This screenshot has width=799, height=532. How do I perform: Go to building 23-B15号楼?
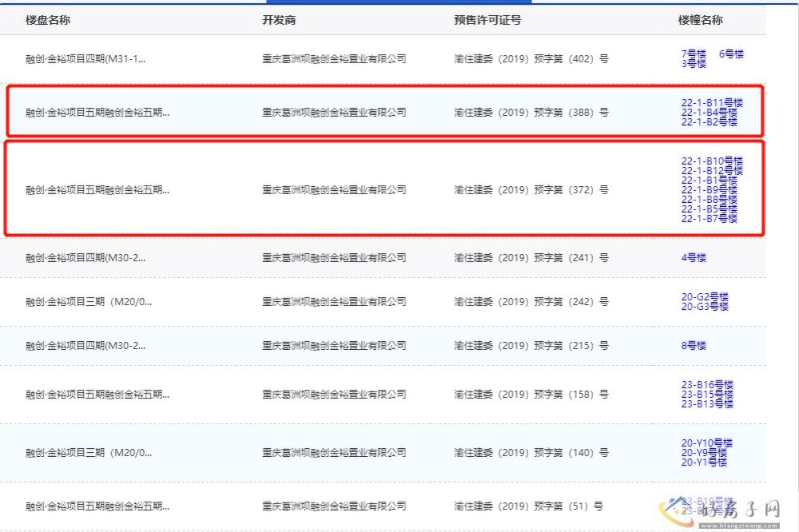click(707, 395)
